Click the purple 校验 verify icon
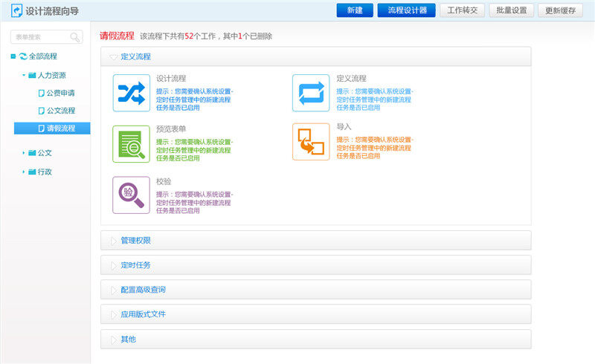 131,195
